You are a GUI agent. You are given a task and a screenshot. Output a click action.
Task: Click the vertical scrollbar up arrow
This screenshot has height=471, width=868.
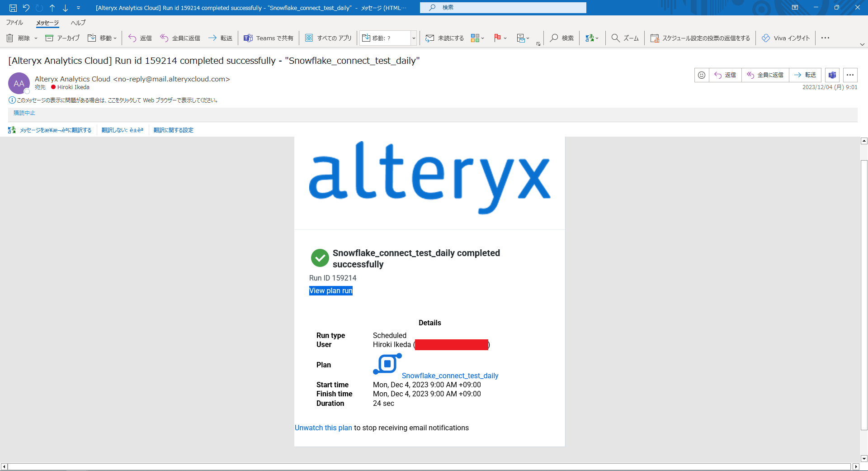click(x=864, y=141)
